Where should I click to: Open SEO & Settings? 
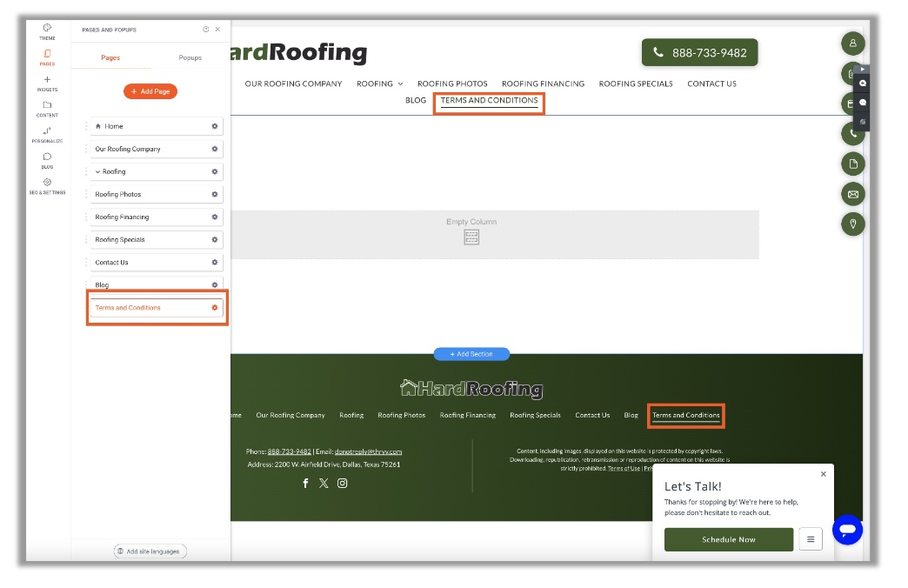pyautogui.click(x=47, y=186)
